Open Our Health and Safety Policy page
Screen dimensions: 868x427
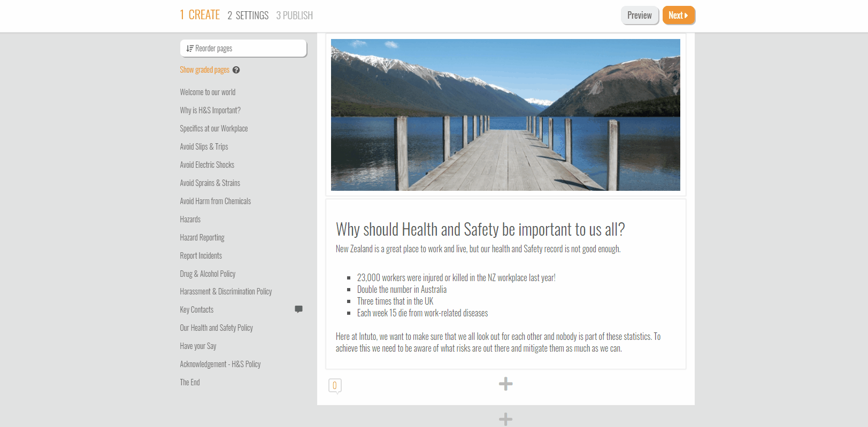(216, 328)
